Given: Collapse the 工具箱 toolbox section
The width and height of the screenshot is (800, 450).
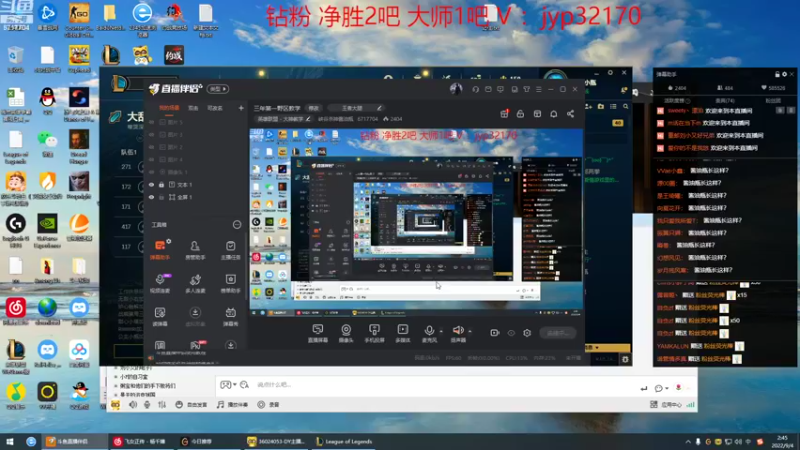Looking at the screenshot, I should pyautogui.click(x=237, y=224).
